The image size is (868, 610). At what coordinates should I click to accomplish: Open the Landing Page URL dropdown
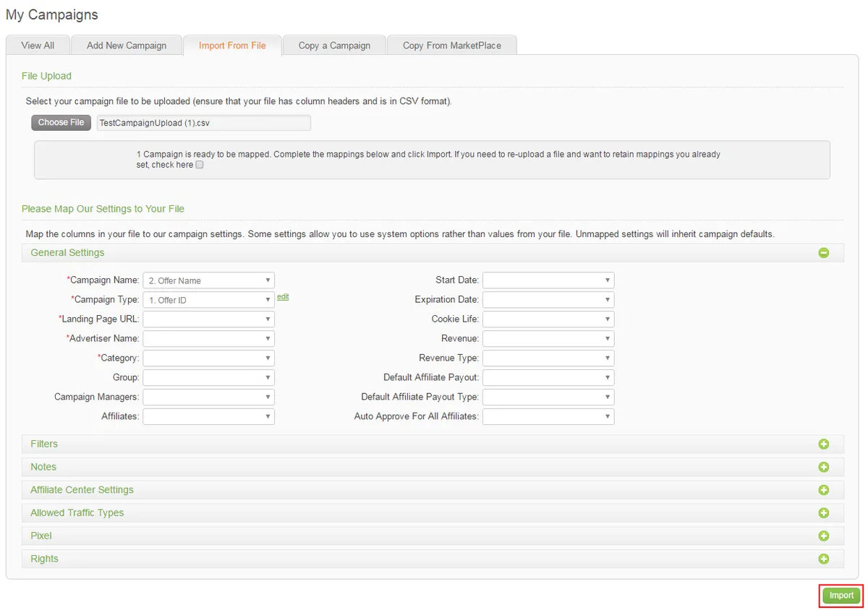pyautogui.click(x=208, y=319)
